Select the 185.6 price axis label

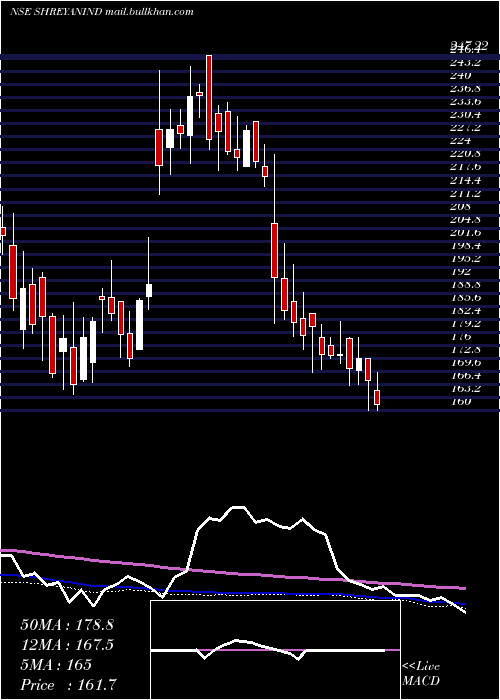465,297
